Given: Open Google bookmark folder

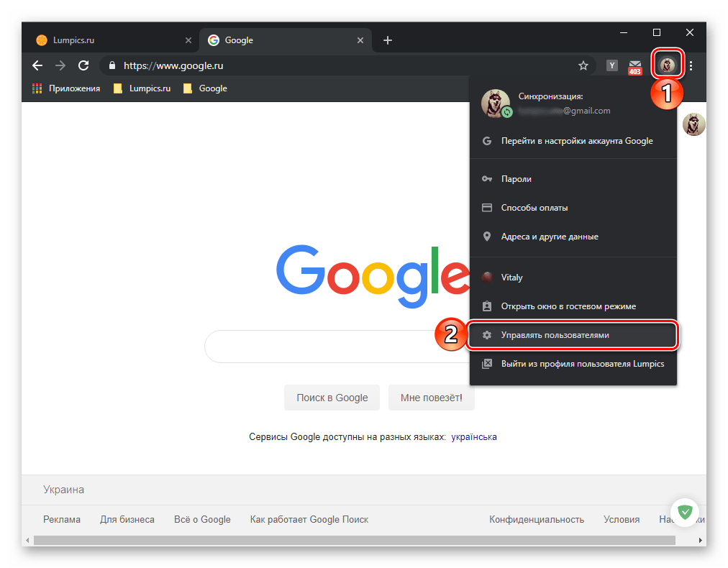Looking at the screenshot, I should 205,88.
